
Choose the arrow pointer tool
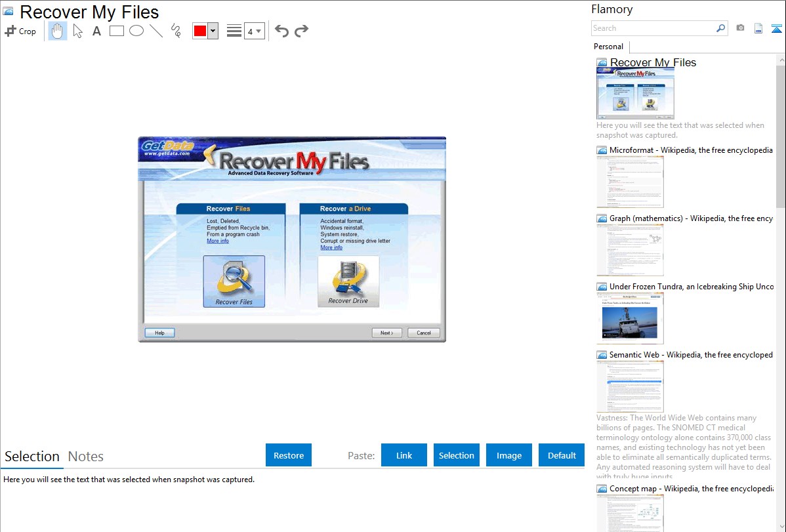point(77,31)
